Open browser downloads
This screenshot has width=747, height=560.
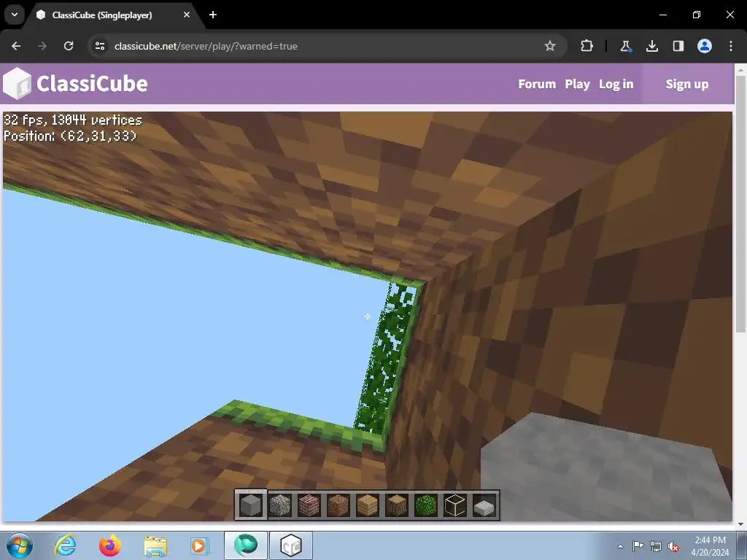(651, 46)
